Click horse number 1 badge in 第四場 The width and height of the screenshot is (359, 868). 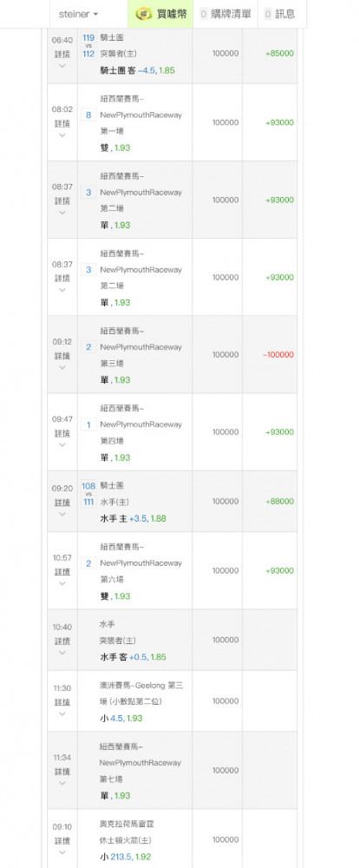pyautogui.click(x=88, y=424)
